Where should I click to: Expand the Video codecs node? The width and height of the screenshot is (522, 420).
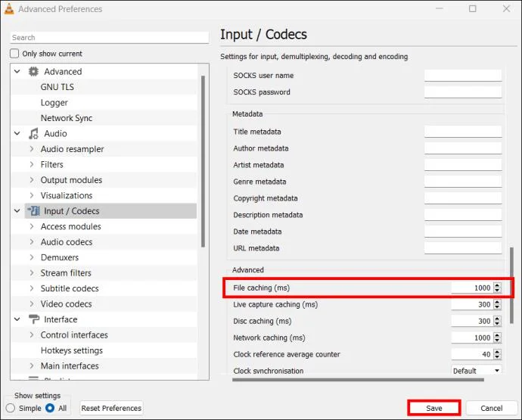[32, 303]
